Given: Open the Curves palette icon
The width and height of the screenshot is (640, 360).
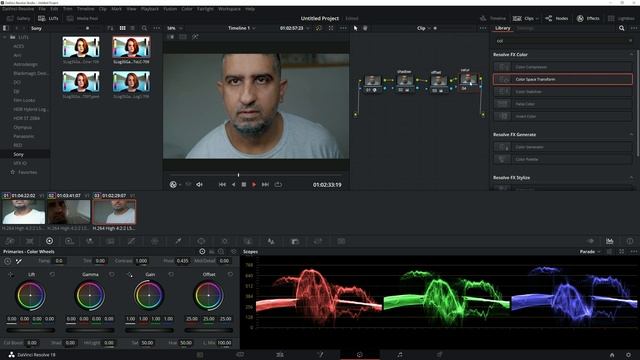Looking at the screenshot, I should 131,241.
